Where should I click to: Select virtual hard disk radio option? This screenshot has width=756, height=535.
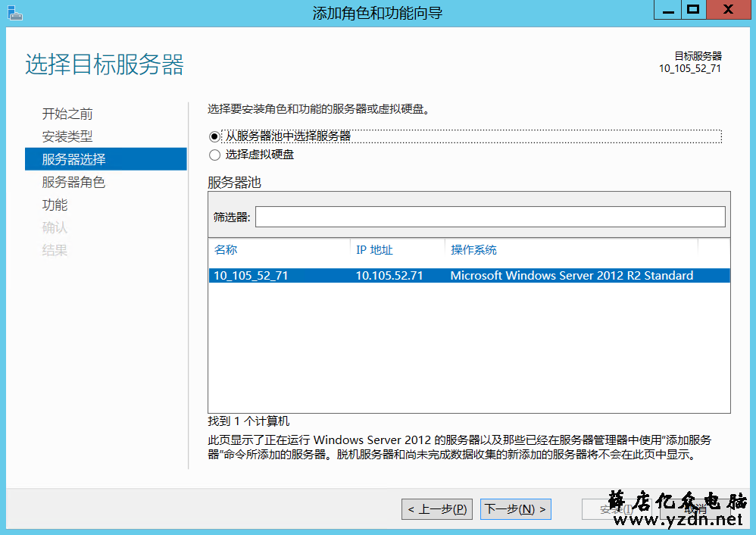pyautogui.click(x=214, y=155)
